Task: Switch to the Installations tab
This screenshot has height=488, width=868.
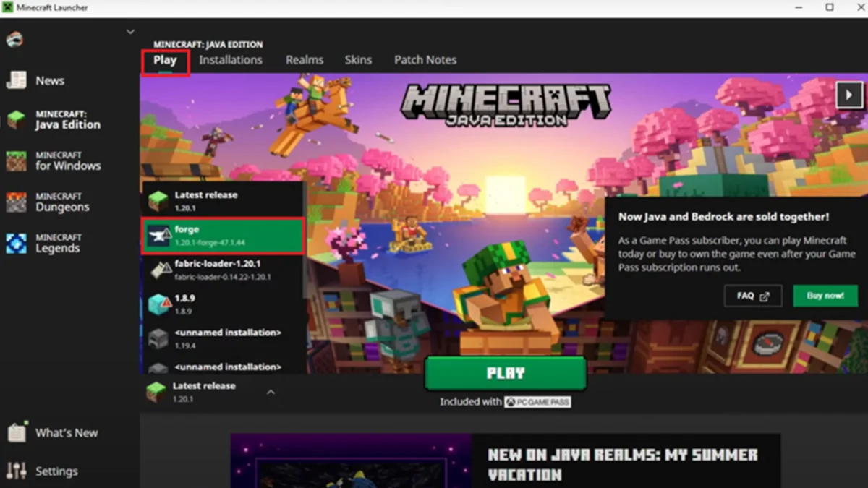Action: (x=231, y=60)
